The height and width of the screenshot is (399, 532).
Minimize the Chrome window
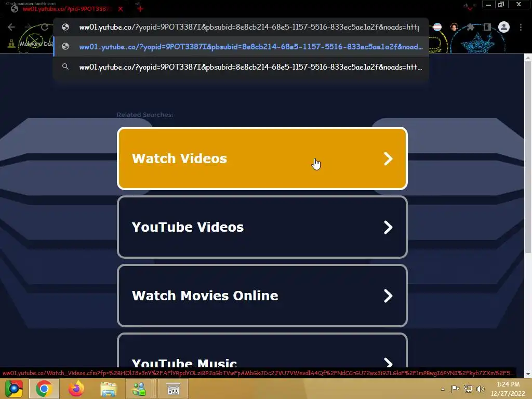(488, 5)
